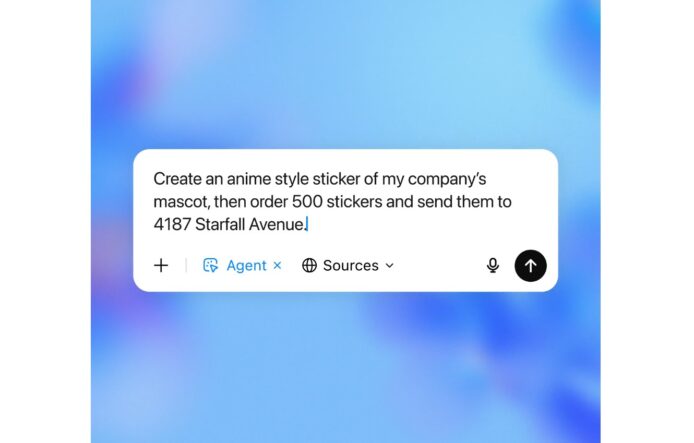Remove Agent mode with the X
This screenshot has height=443, width=694.
pyautogui.click(x=278, y=265)
